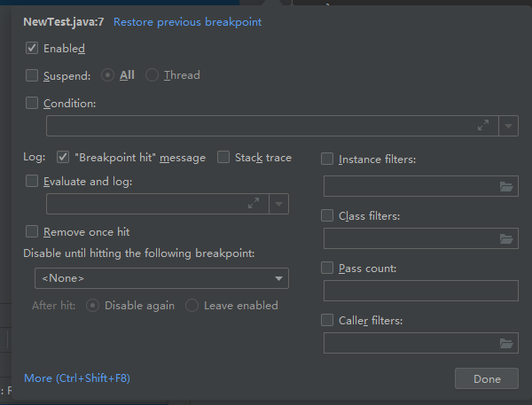Browse Caller filters via folder icon
This screenshot has width=532, height=405.
(x=506, y=343)
